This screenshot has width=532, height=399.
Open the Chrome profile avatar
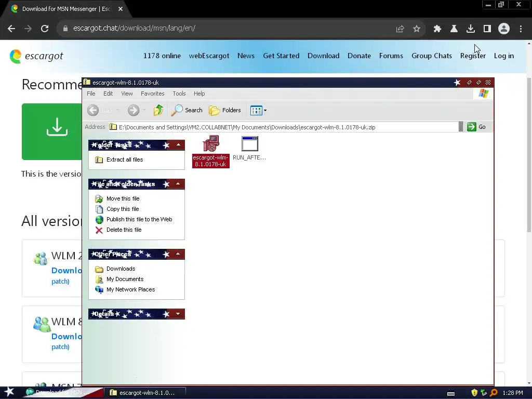point(504,29)
